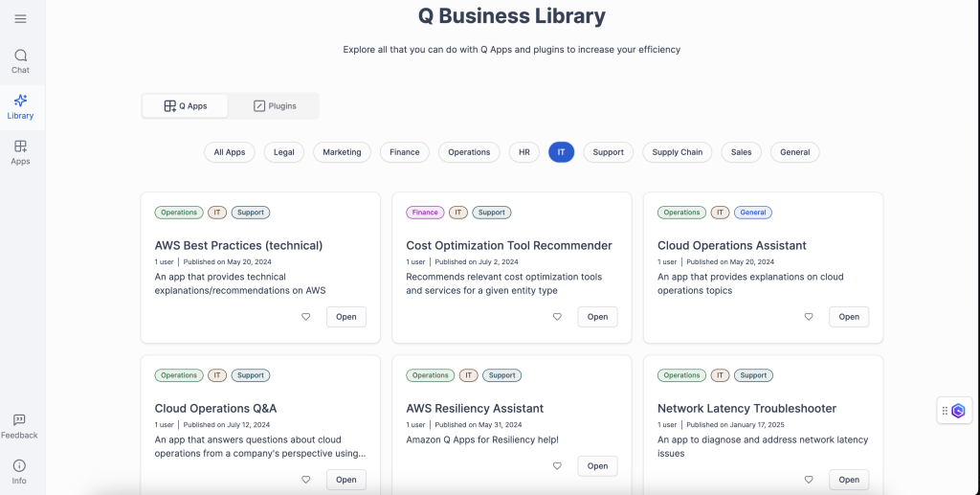Favorite Network Latency Troubleshooter with heart
The height and width of the screenshot is (495, 980).
click(809, 480)
